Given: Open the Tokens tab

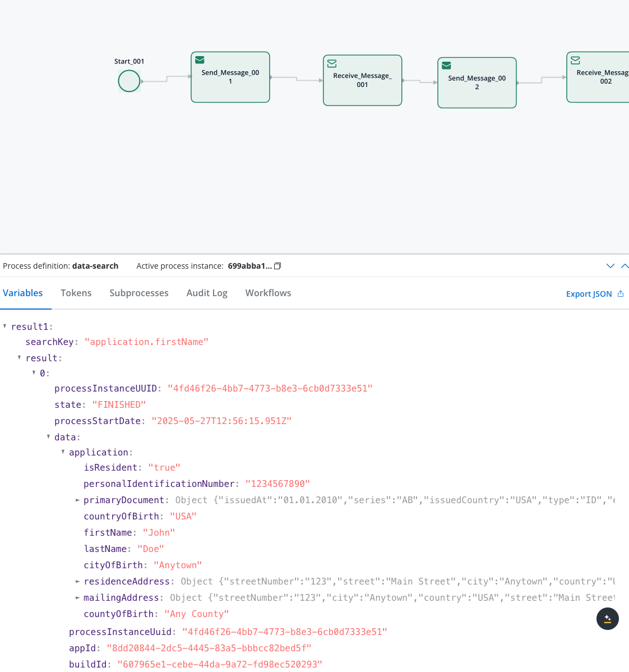Looking at the screenshot, I should pos(76,293).
